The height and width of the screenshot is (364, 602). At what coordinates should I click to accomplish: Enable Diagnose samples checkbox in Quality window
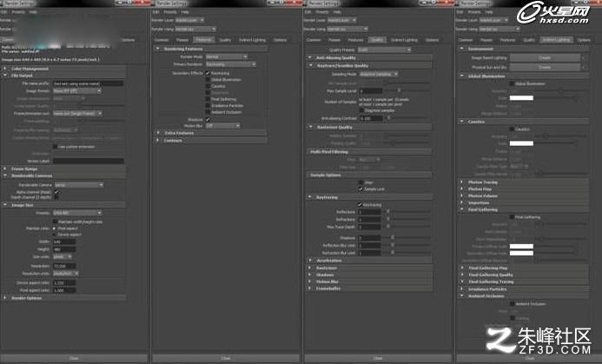[361, 110]
